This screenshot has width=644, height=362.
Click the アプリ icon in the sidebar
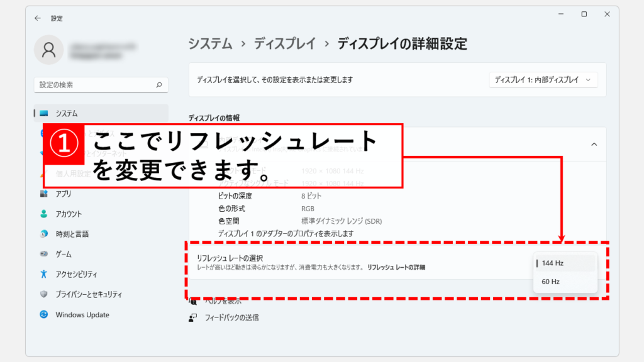44,194
